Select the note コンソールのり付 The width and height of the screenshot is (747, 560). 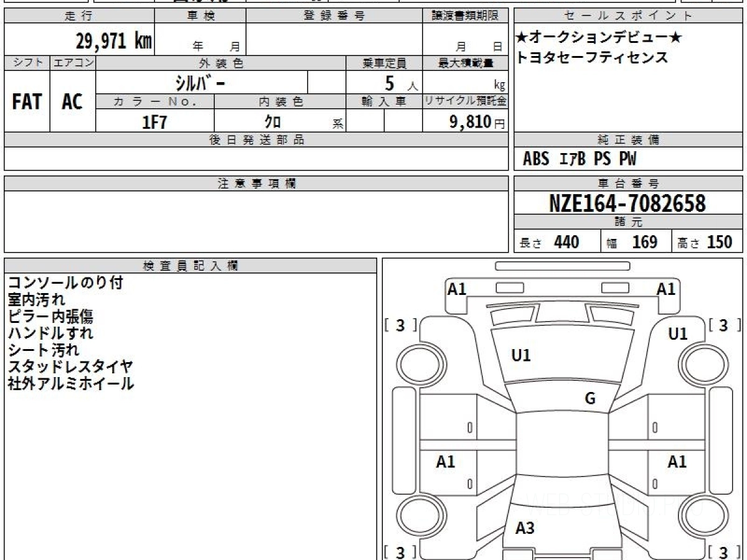click(x=65, y=283)
